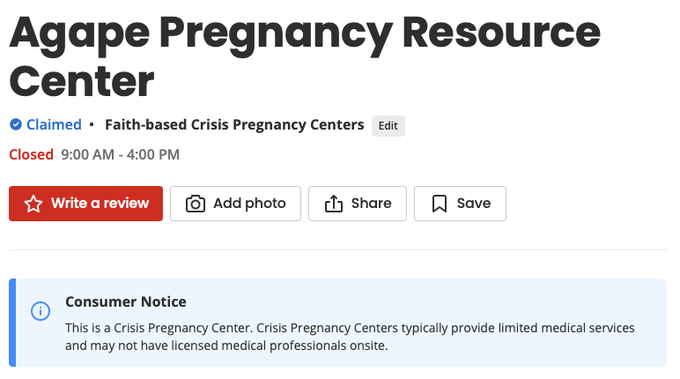The width and height of the screenshot is (680, 379).
Task: Click the blue accent bar of the notice
Action: point(13,323)
